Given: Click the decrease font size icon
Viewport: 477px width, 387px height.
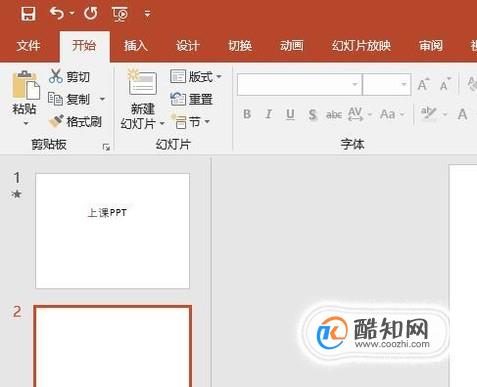Looking at the screenshot, I should click(445, 84).
